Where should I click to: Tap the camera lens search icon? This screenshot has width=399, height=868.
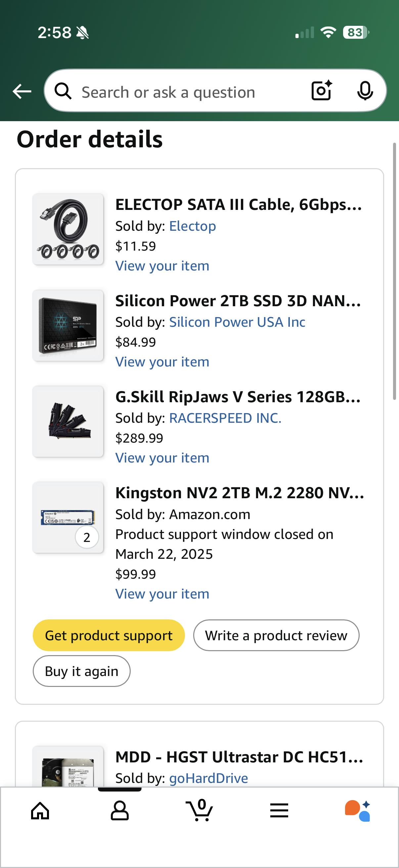coord(322,91)
